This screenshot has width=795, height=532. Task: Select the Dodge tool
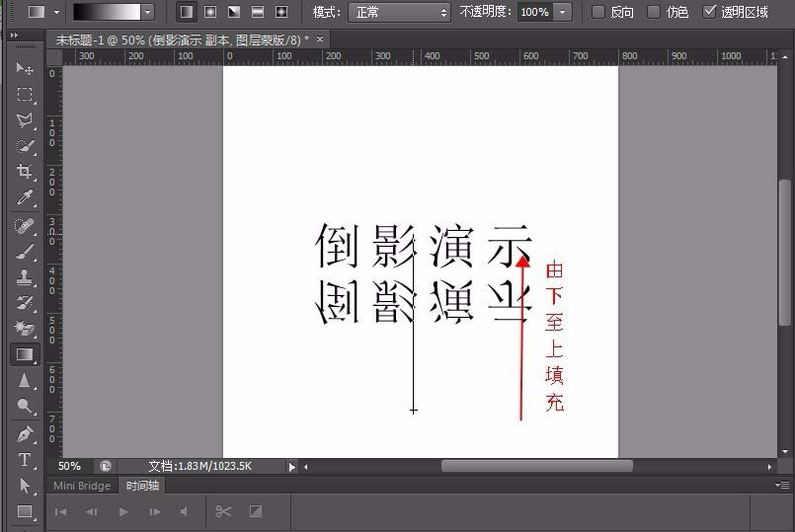click(25, 407)
